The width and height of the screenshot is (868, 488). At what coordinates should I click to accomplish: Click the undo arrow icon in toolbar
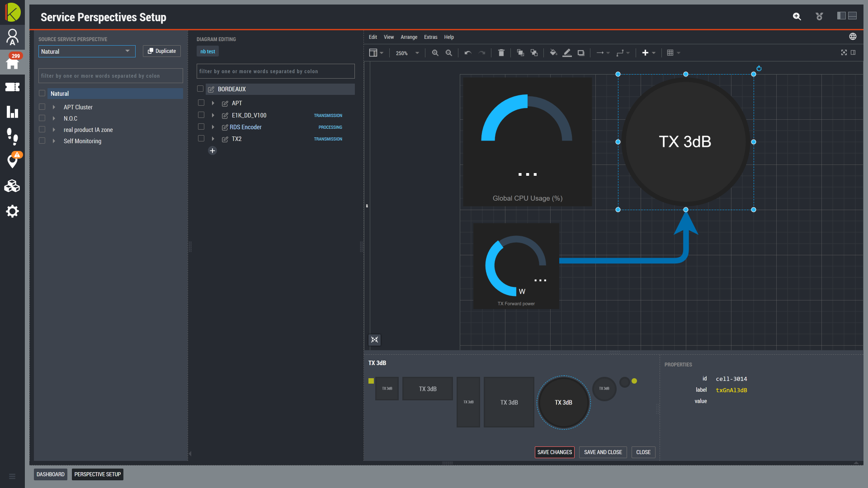click(468, 52)
